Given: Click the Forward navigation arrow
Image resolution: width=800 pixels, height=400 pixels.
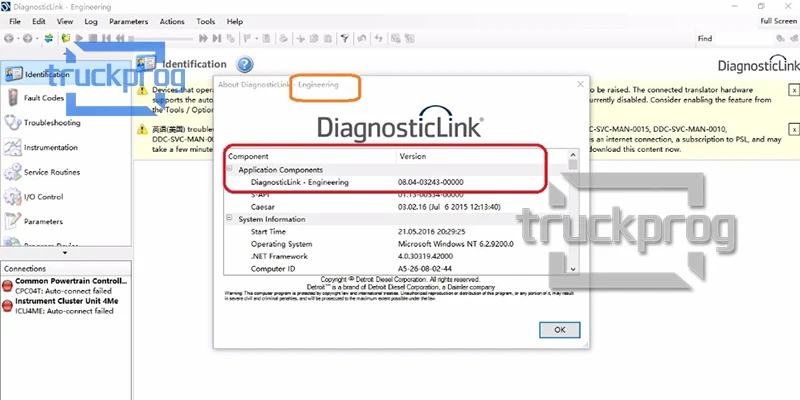Looking at the screenshot, I should [x=27, y=38].
